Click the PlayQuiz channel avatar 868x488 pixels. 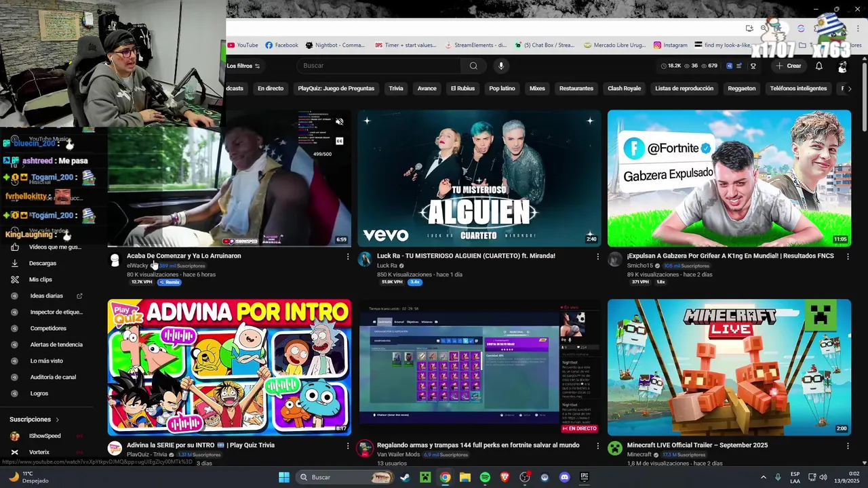click(x=115, y=448)
